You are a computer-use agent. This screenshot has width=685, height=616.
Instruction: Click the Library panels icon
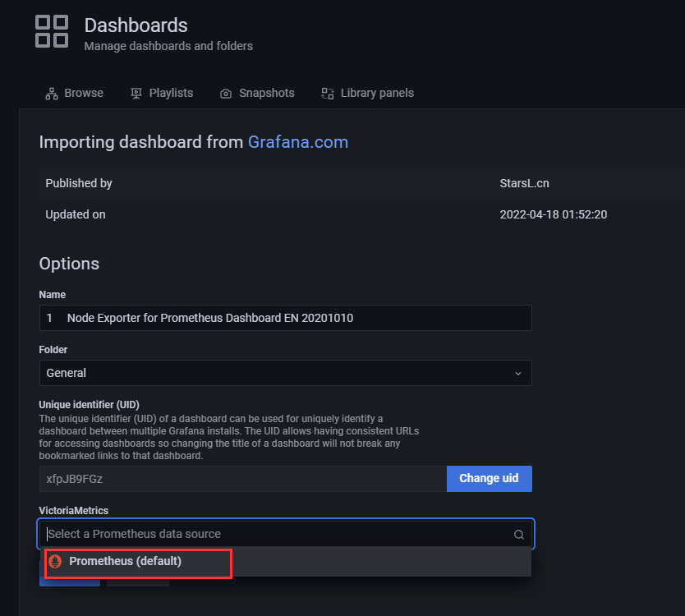tap(328, 94)
